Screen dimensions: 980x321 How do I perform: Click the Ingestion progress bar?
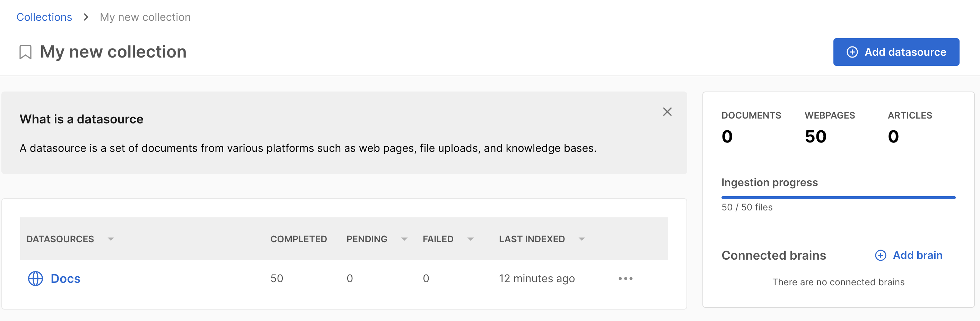[x=838, y=198]
